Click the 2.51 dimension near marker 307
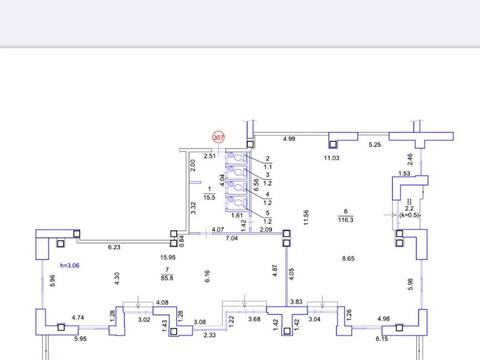The height and width of the screenshot is (360, 480). click(x=210, y=156)
